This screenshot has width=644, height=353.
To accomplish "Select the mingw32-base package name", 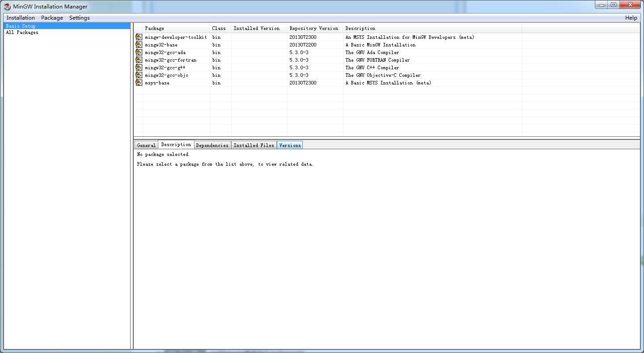I will [x=161, y=45].
